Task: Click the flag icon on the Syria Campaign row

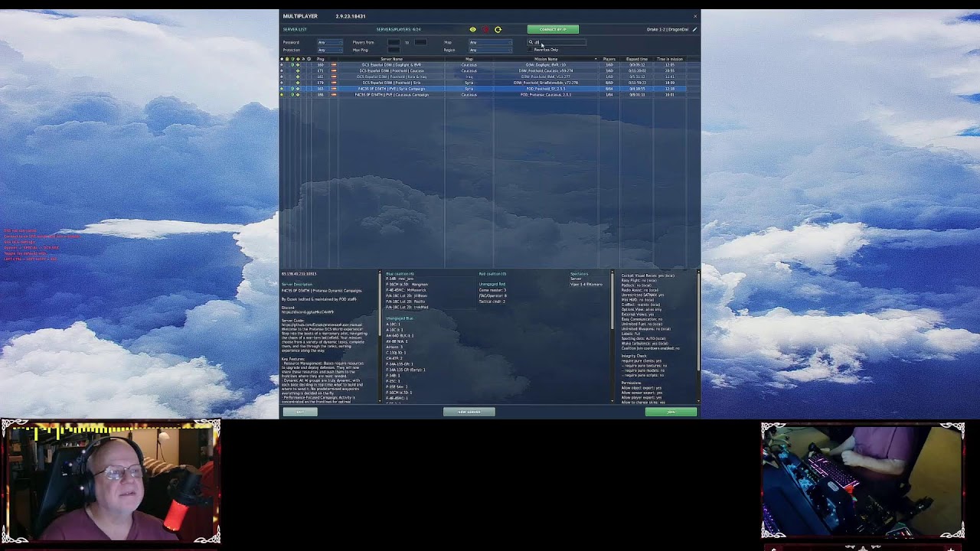Action: [x=334, y=89]
